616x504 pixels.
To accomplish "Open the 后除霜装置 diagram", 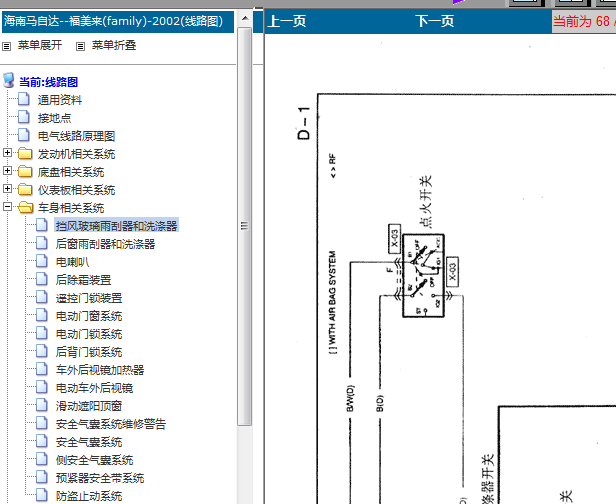I will point(83,280).
